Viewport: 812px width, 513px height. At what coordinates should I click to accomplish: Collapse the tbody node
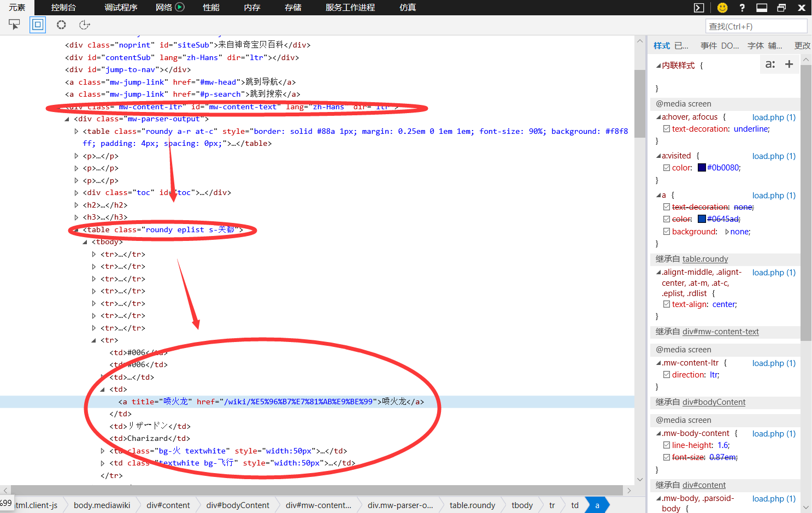point(85,242)
